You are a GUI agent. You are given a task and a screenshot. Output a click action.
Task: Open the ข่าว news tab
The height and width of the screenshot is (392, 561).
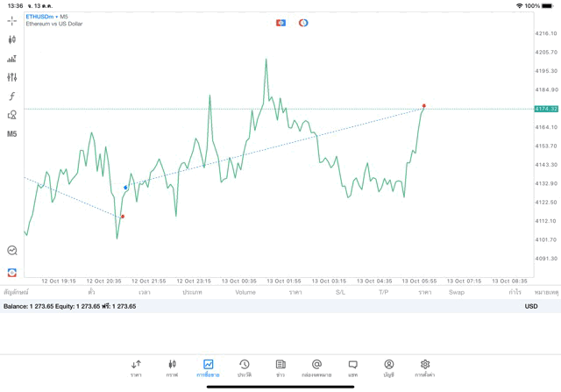click(x=280, y=367)
